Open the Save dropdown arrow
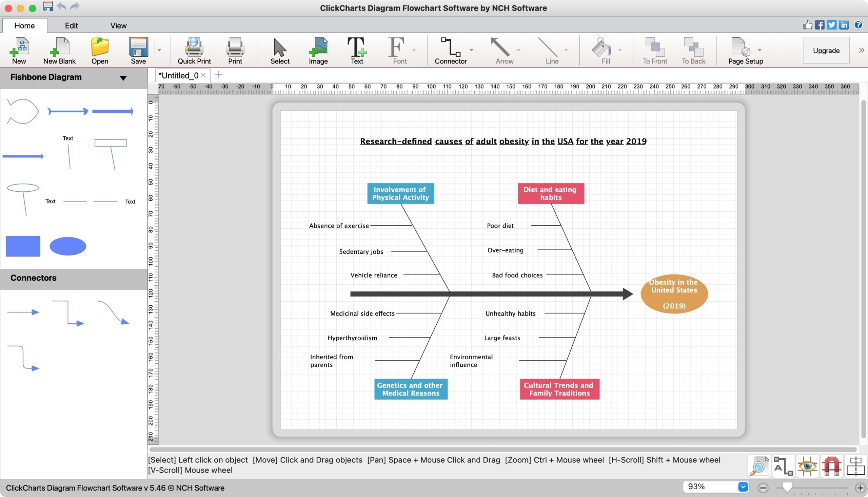The height and width of the screenshot is (497, 868). click(x=159, y=50)
